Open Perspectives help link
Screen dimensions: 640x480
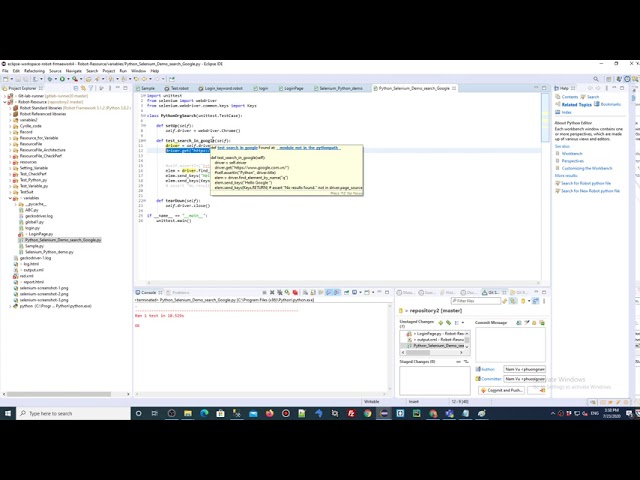click(573, 161)
